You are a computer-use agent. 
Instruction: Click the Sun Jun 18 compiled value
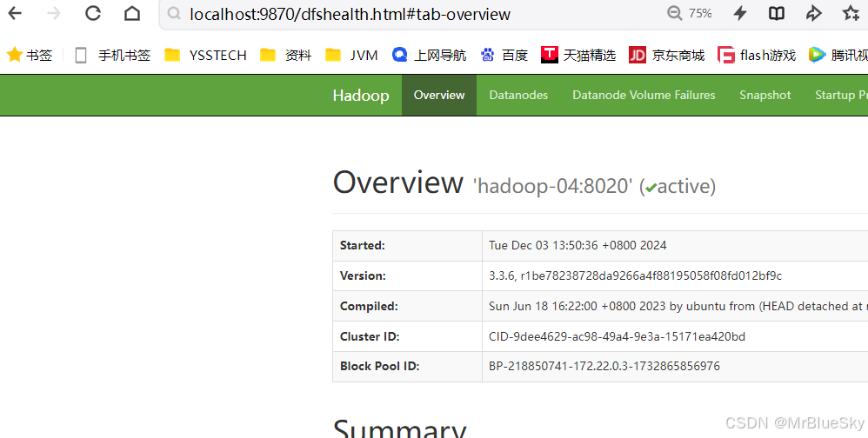click(678, 307)
